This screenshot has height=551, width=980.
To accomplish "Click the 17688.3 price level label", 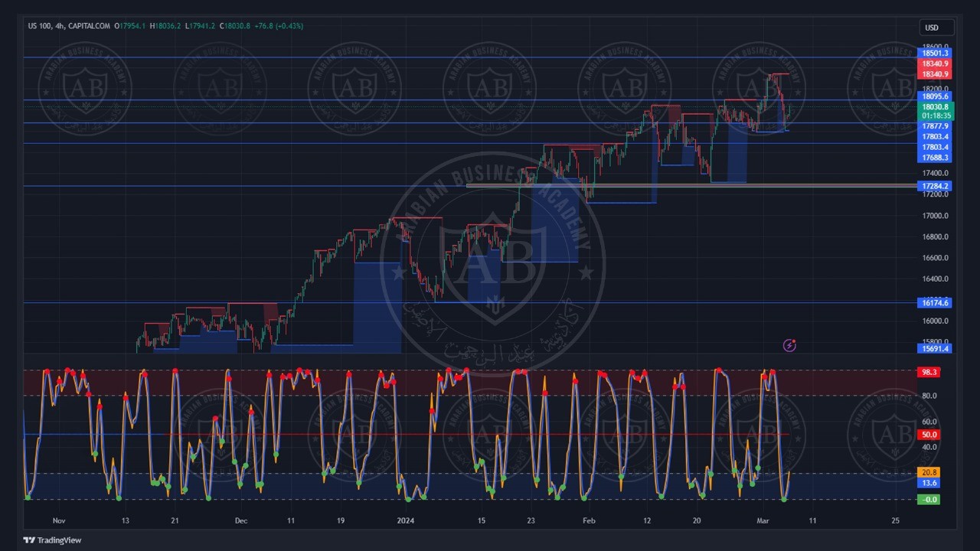I will click(x=935, y=158).
